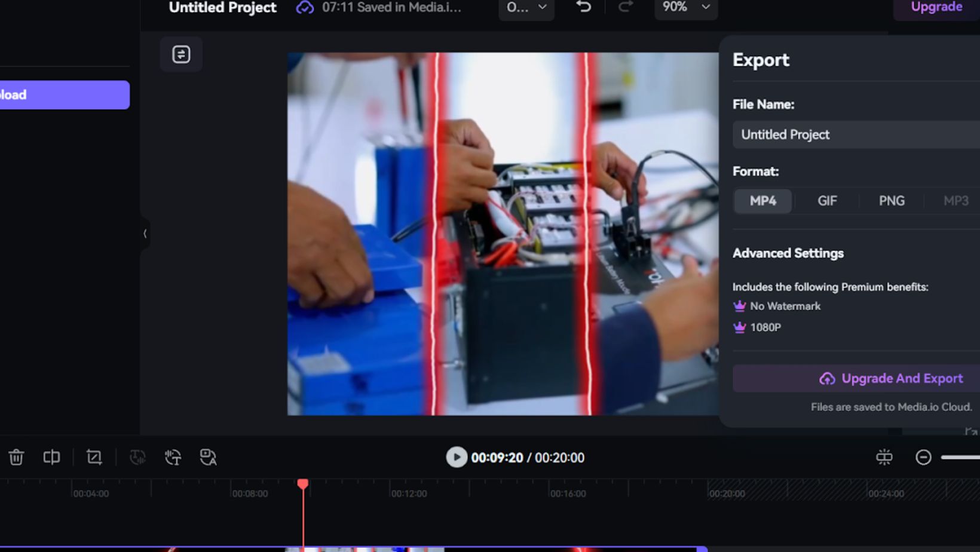Click the File Name input field
The height and width of the screenshot is (552, 980).
point(856,135)
